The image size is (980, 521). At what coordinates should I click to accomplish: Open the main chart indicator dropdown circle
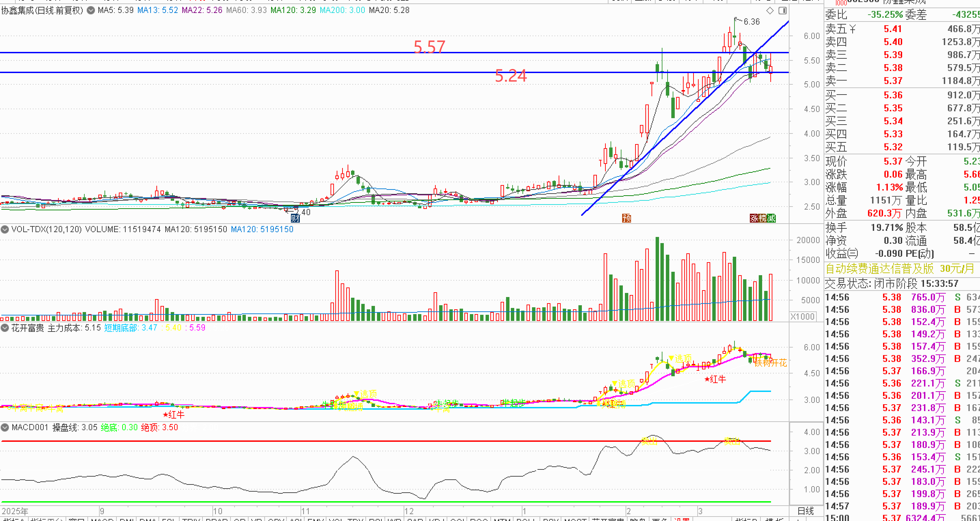90,10
